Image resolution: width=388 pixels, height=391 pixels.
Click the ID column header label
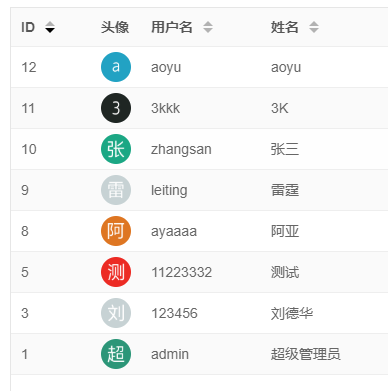[28, 27]
